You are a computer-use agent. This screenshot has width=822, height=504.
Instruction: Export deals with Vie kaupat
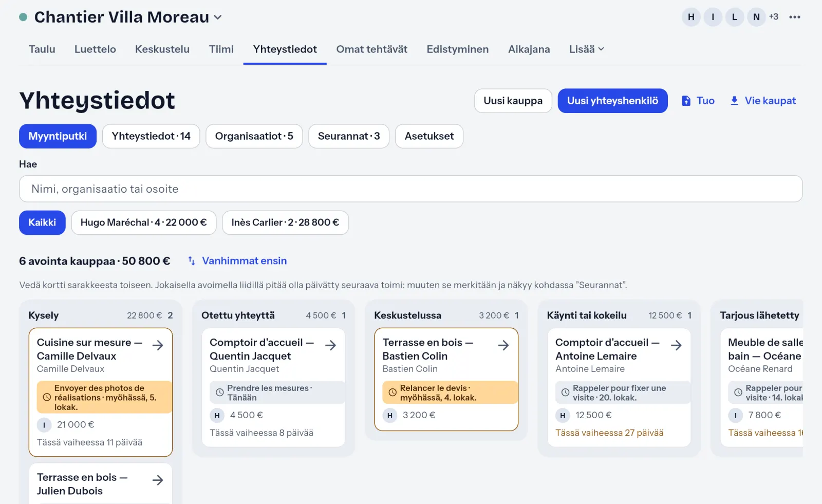[763, 101]
